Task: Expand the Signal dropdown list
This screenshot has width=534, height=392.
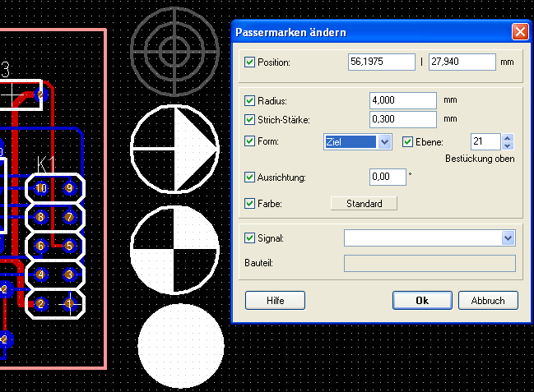Action: (x=507, y=238)
